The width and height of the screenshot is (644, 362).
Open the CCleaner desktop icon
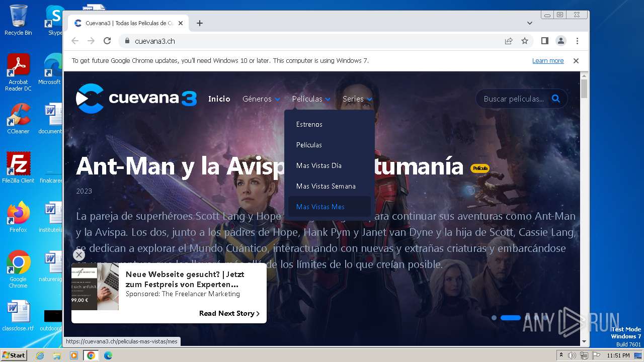(18, 119)
